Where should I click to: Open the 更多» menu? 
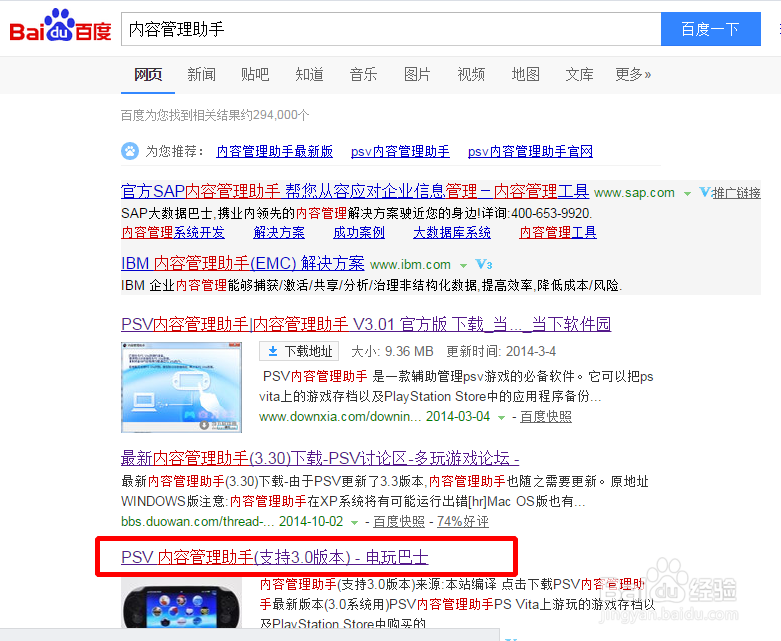tap(633, 75)
